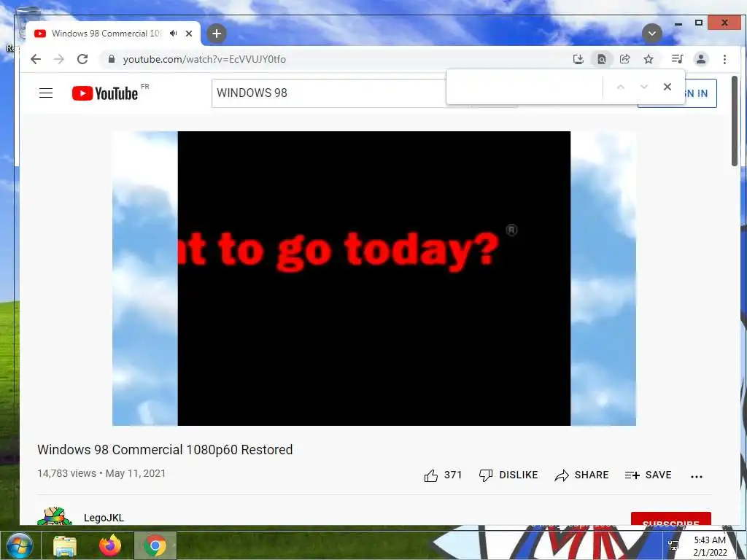
Task: Open the media controls icon
Action: tap(677, 59)
